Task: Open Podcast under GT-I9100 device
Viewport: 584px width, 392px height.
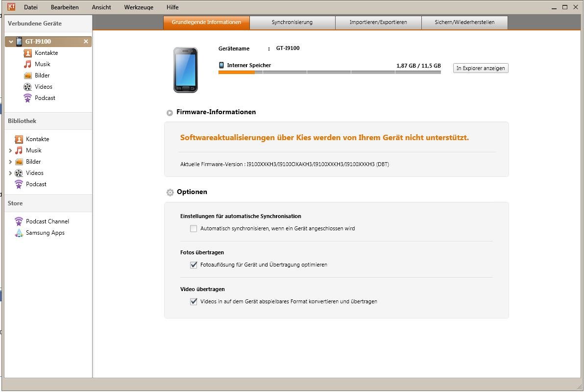Action: [45, 98]
